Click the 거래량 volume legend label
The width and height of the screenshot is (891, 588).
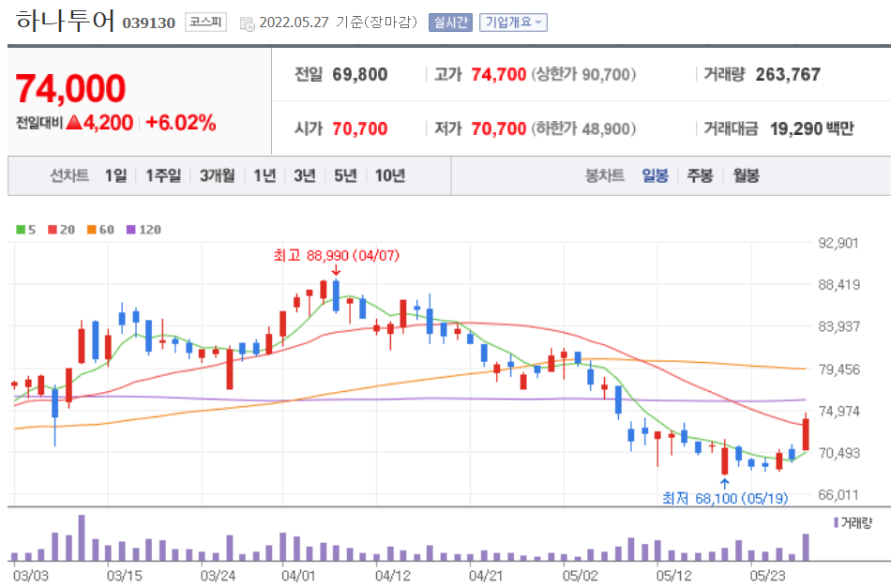[853, 522]
